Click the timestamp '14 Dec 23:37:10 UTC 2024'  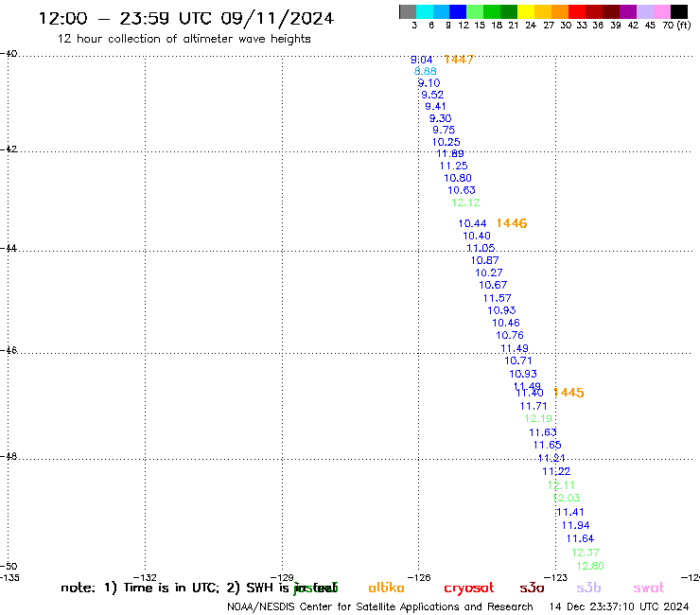620,607
